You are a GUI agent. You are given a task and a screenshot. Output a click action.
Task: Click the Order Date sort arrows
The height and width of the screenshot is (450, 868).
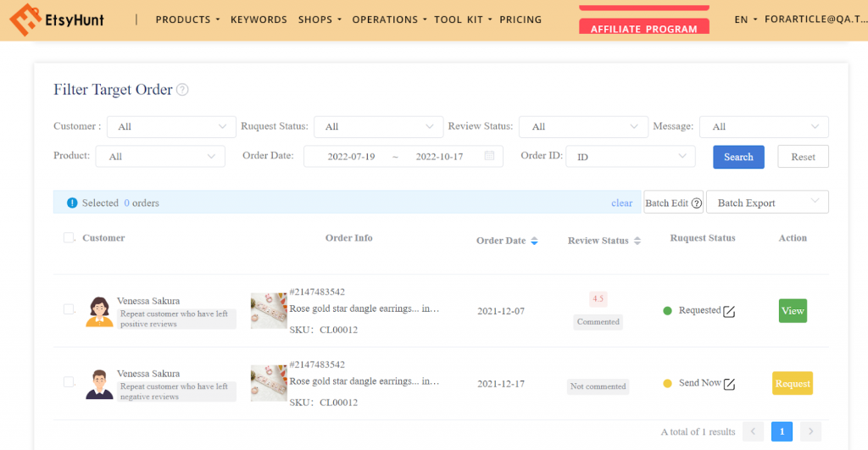[534, 242]
